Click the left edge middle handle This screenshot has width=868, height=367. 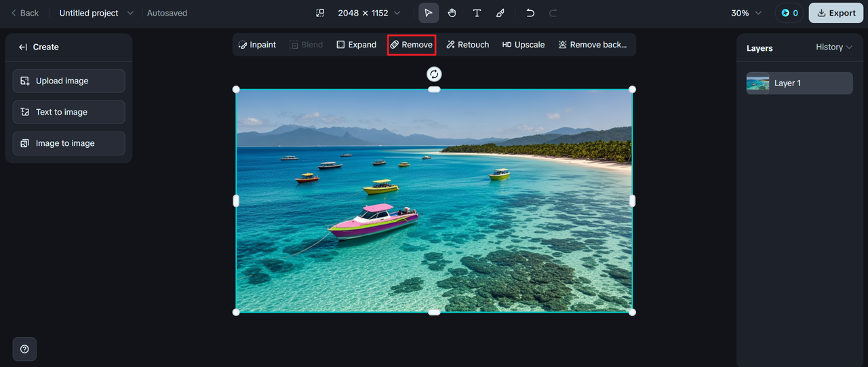(x=236, y=201)
